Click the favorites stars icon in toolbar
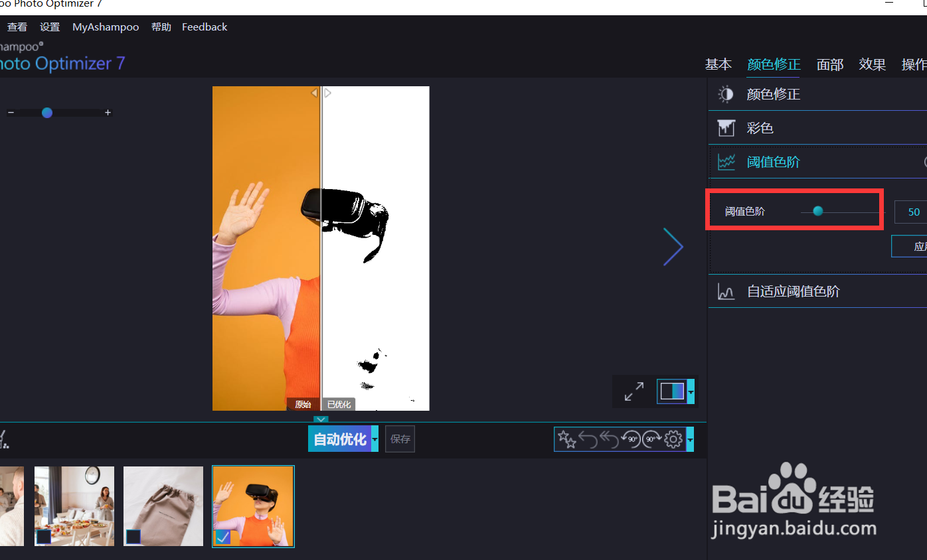 click(x=566, y=439)
